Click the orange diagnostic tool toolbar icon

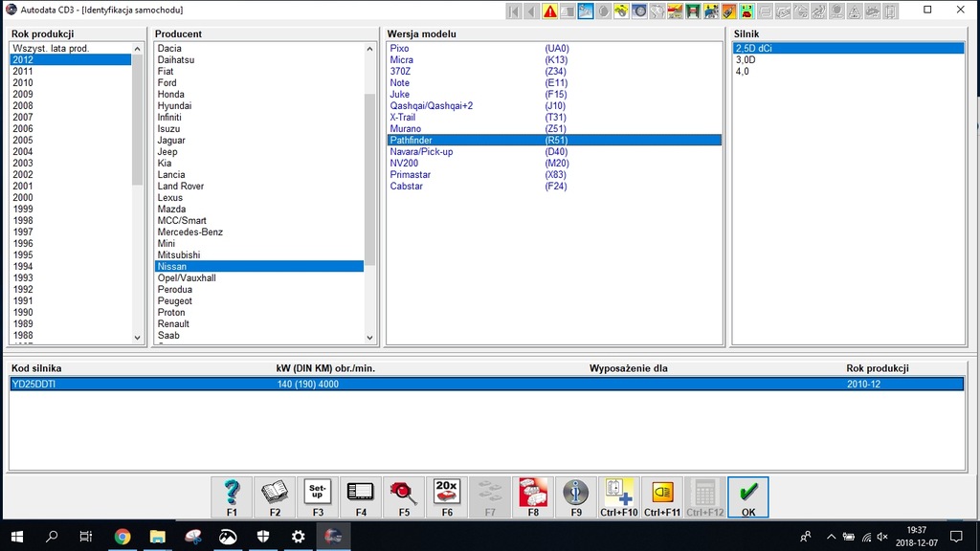[728, 11]
